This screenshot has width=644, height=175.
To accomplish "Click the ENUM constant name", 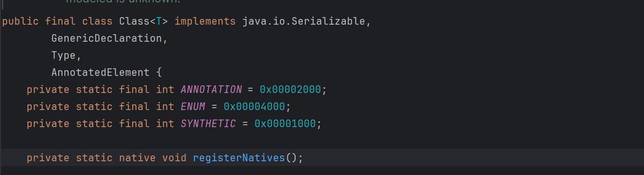I will coord(193,107).
